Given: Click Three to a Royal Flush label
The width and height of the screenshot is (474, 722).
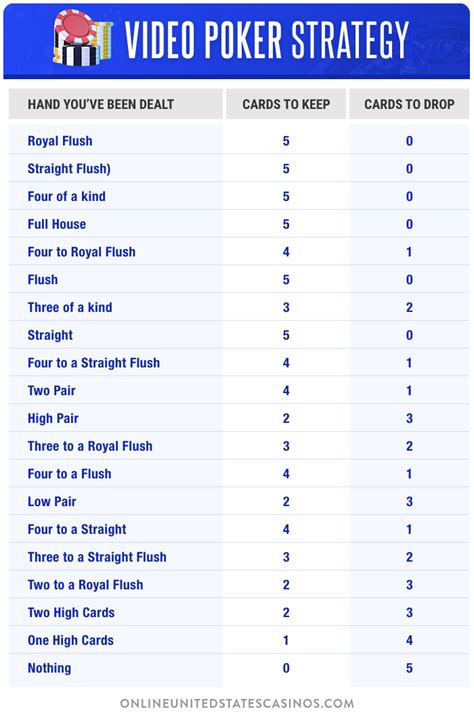Looking at the screenshot, I should [90, 446].
